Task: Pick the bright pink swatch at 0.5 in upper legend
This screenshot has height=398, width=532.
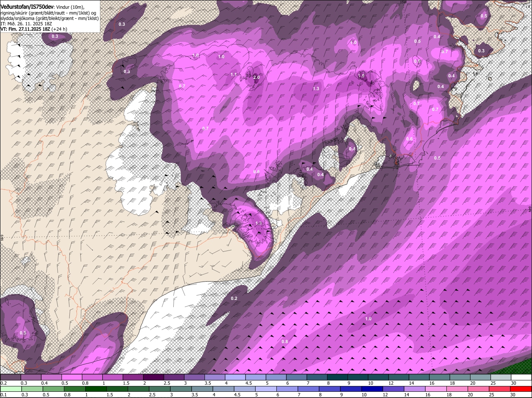Action: tap(71, 377)
